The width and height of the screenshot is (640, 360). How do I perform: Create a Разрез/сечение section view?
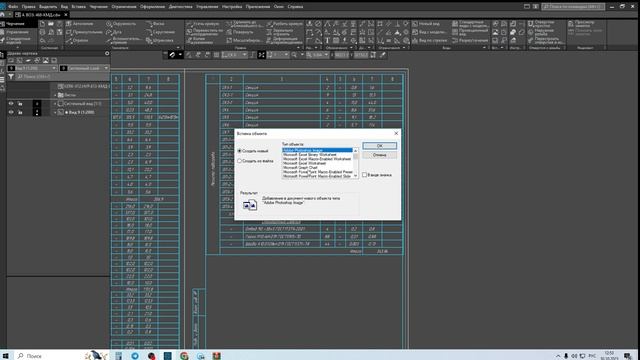470,40
